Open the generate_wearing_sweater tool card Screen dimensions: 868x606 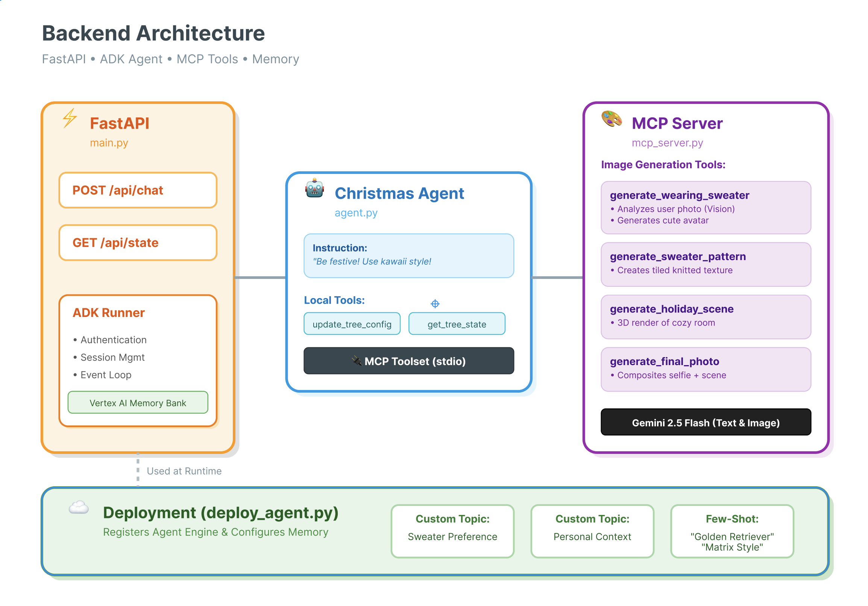[706, 208]
